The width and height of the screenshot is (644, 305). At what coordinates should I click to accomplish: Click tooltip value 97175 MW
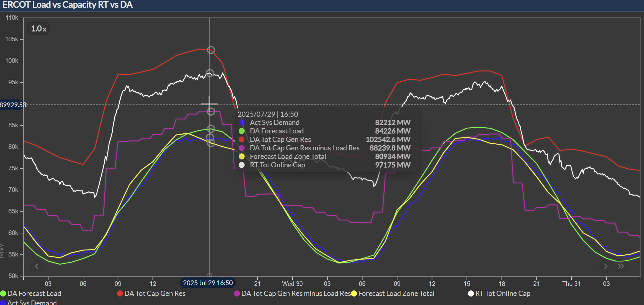[393, 165]
